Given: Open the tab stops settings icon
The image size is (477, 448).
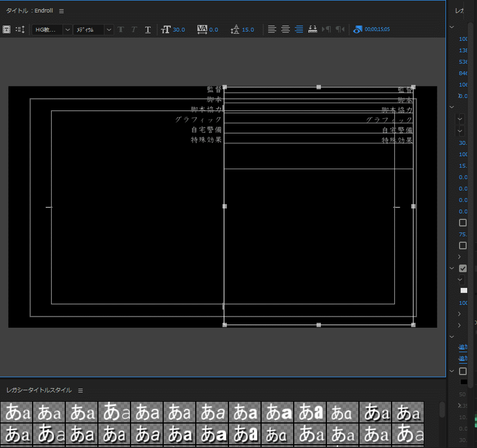Looking at the screenshot, I should click(313, 29).
